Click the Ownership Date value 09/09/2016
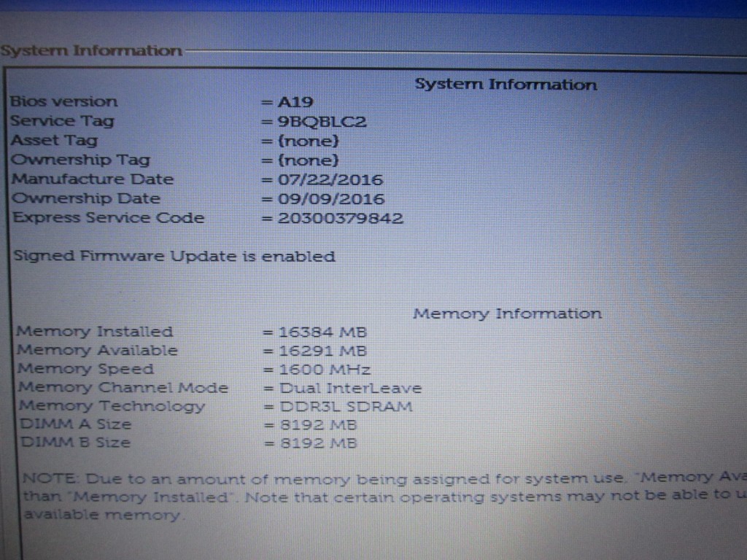 (x=330, y=198)
